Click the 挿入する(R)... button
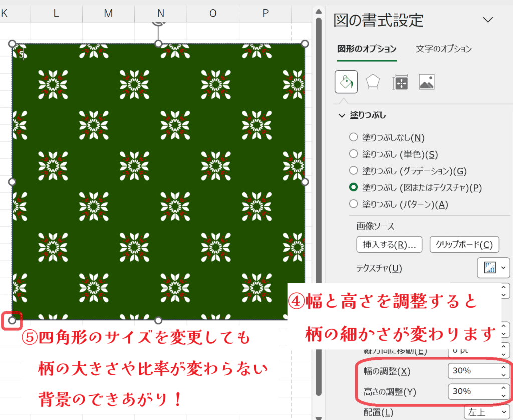513x420 pixels. [389, 245]
